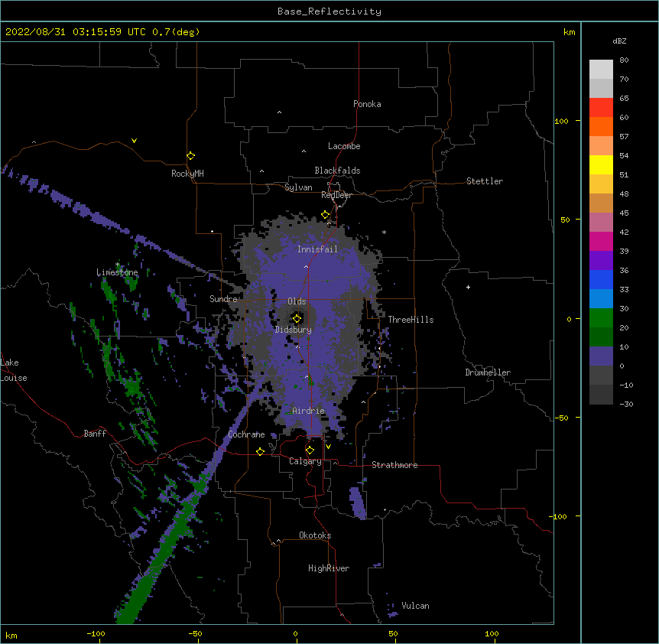Select the green 20-30 dBZ legend swatch
The width and height of the screenshot is (659, 644).
click(x=601, y=318)
